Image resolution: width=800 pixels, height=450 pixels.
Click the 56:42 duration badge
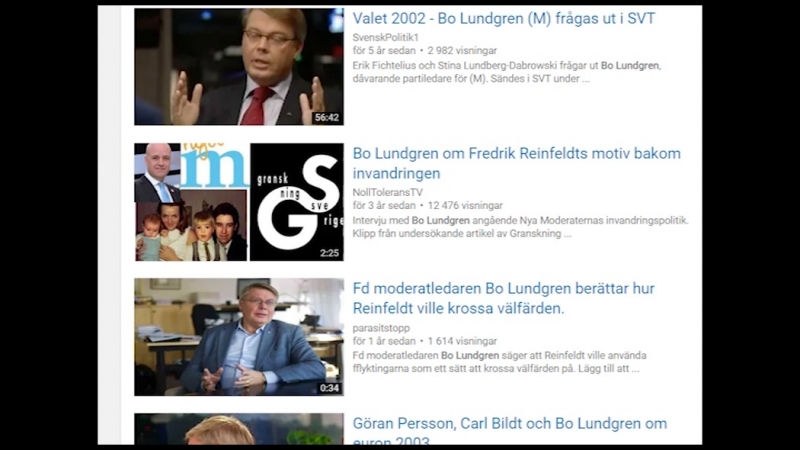pos(327,117)
